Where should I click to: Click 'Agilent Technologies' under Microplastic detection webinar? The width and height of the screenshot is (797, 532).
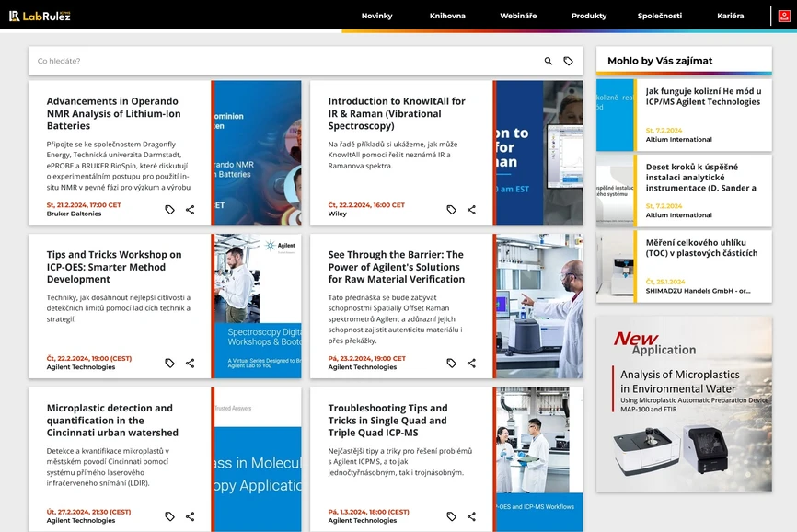click(x=81, y=521)
